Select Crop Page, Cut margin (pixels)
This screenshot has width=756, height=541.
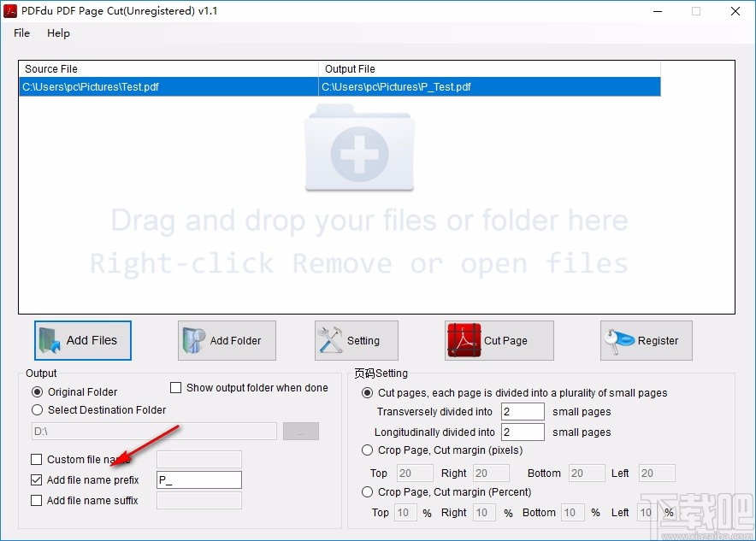367,450
